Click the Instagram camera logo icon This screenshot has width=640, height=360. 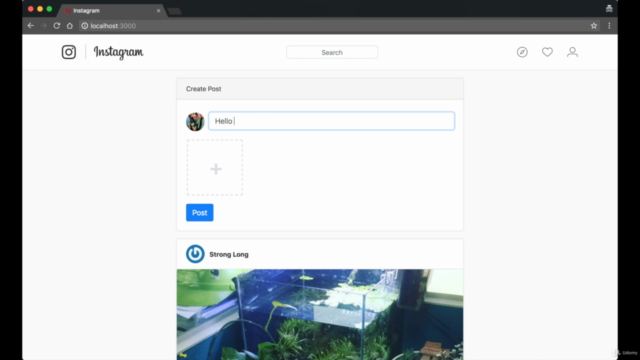tap(69, 52)
